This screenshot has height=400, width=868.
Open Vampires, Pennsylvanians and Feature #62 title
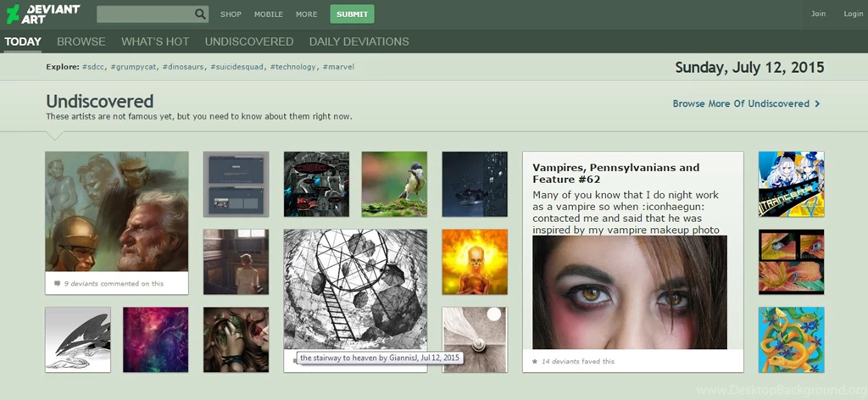(x=615, y=173)
